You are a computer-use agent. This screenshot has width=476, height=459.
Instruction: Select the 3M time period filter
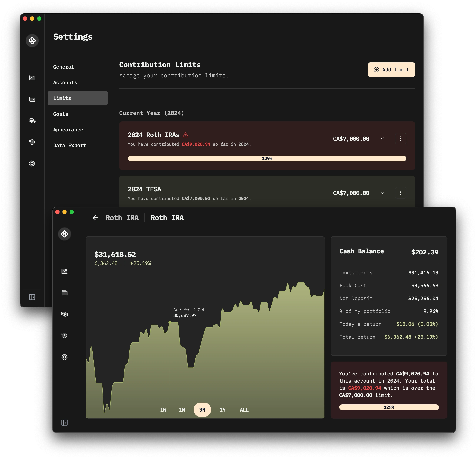(x=202, y=409)
